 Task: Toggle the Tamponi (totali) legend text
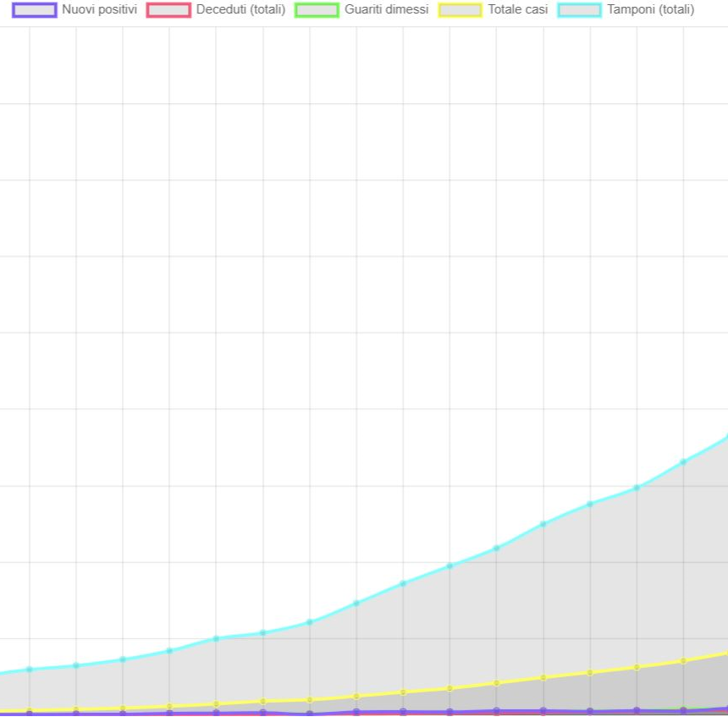650,10
